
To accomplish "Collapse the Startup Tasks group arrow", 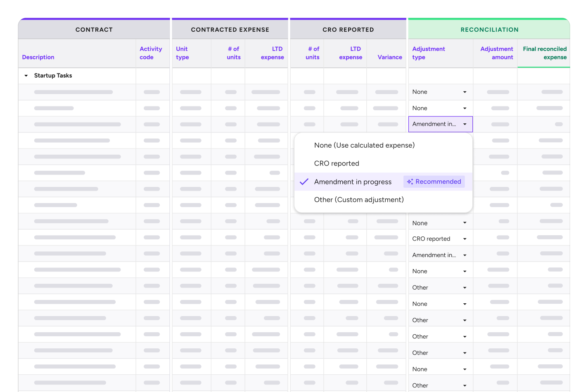I will tap(26, 76).
